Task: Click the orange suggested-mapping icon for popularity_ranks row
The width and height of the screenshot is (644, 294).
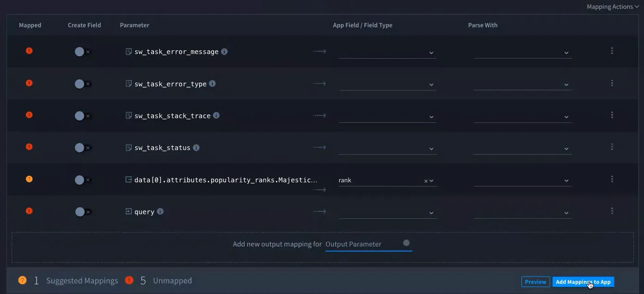Action: tap(29, 179)
